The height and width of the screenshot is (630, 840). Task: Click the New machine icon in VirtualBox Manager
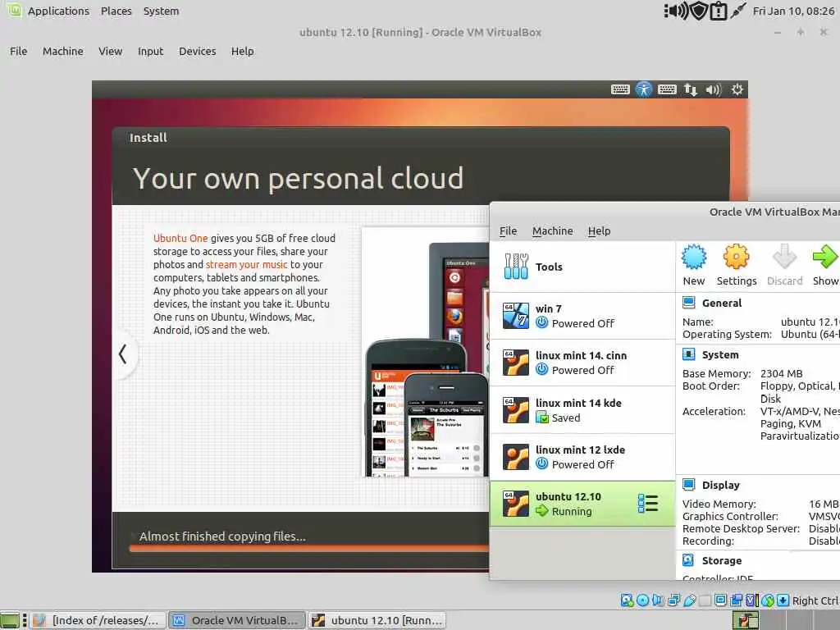click(x=694, y=257)
